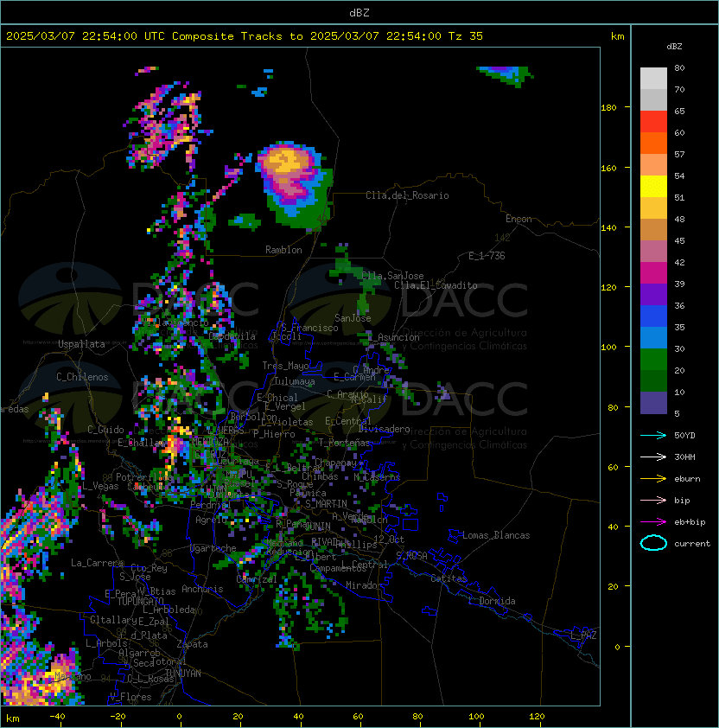Click the SanJose label
This screenshot has width=719, height=728.
[x=353, y=318]
